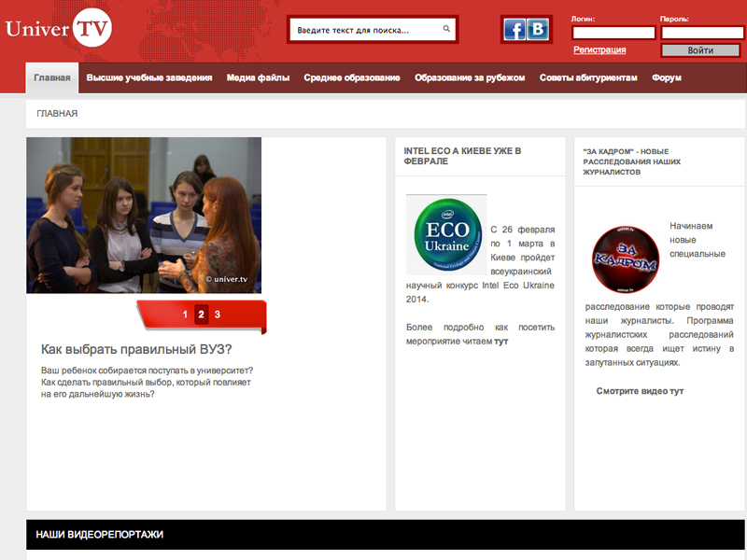Switch to slide 3 in slider

click(218, 315)
